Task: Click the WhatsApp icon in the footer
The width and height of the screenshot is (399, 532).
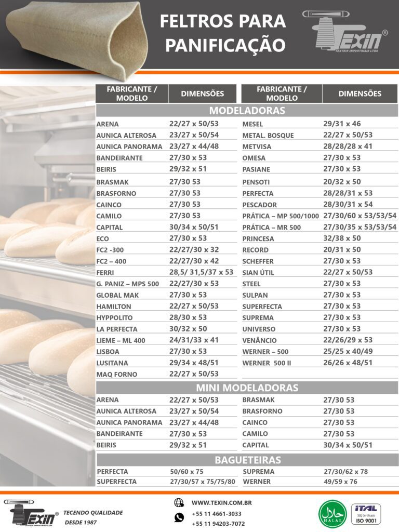Action: [x=179, y=517]
